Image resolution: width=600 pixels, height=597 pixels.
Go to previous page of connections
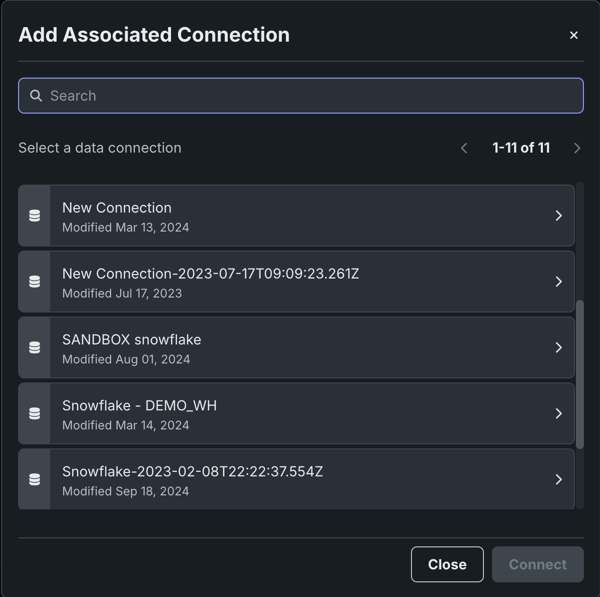(464, 148)
